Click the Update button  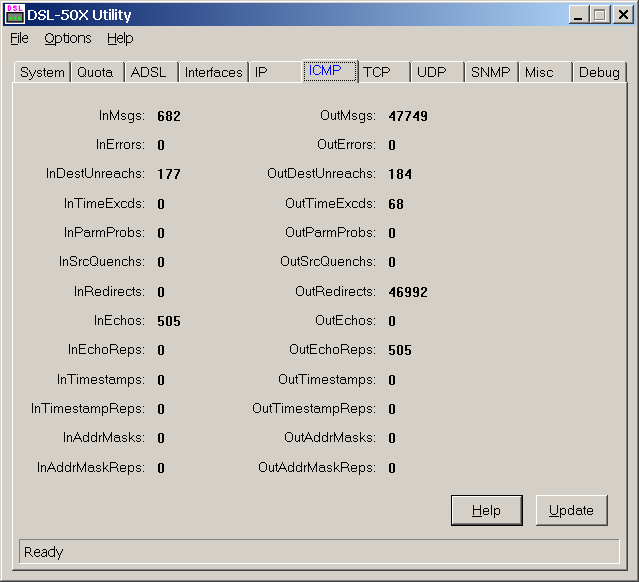pyautogui.click(x=571, y=510)
